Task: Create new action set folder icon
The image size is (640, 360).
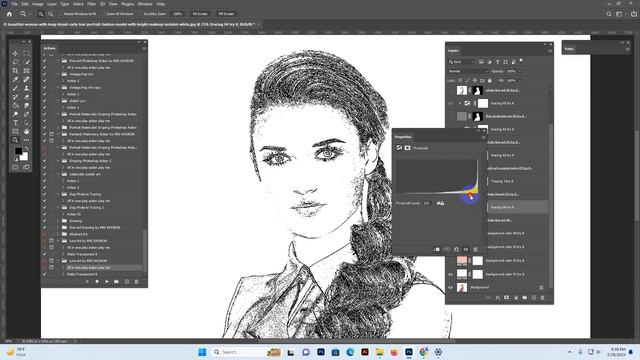Action: click(116, 282)
